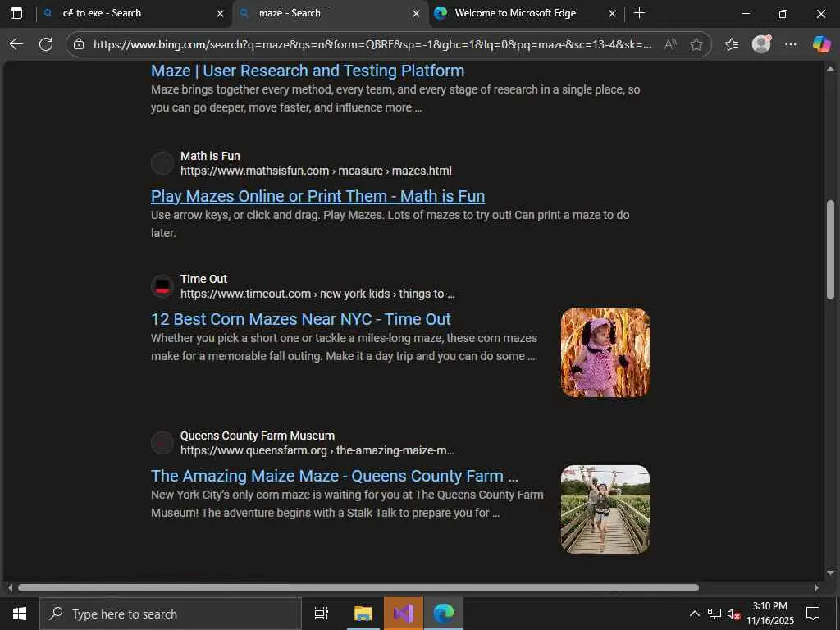Image resolution: width=840 pixels, height=630 pixels.
Task: Open the Favorites list icon
Action: pyautogui.click(x=732, y=44)
